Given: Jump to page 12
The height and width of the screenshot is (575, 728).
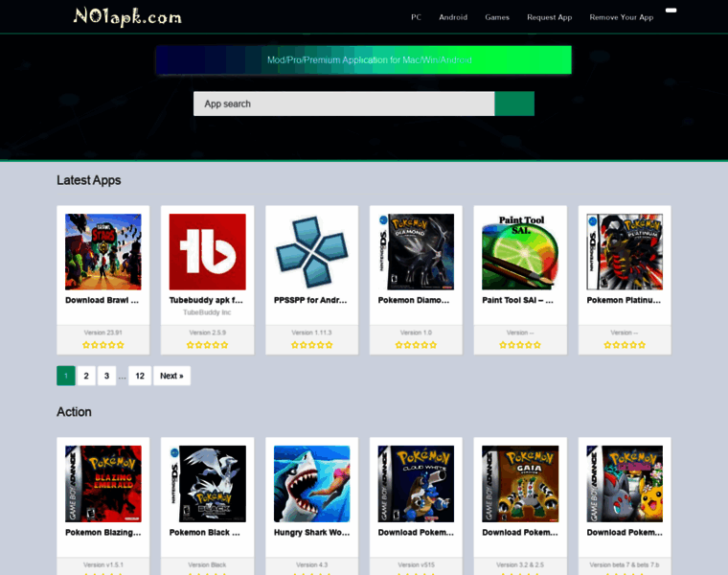Looking at the screenshot, I should (x=140, y=376).
